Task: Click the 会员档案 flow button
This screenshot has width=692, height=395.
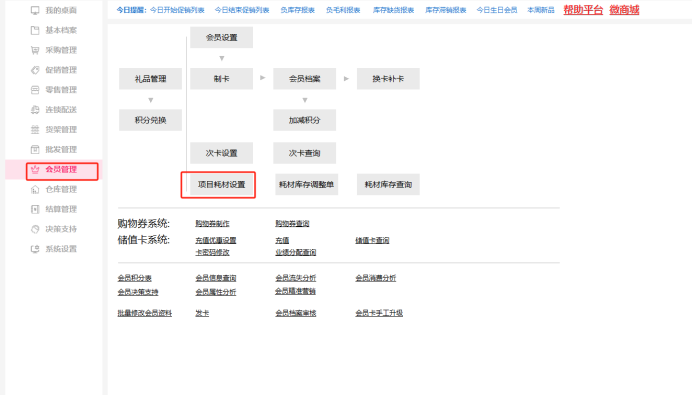Action: [x=305, y=79]
